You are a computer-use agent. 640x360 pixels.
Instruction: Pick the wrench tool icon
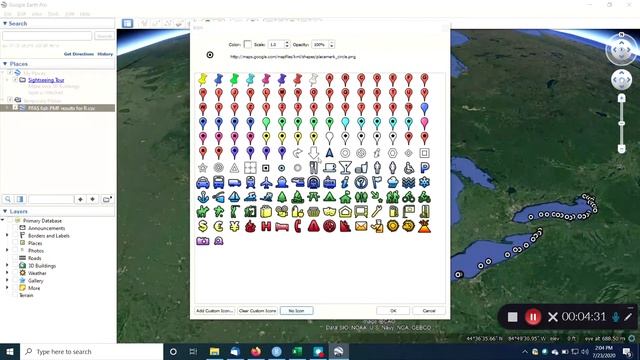[377, 211]
